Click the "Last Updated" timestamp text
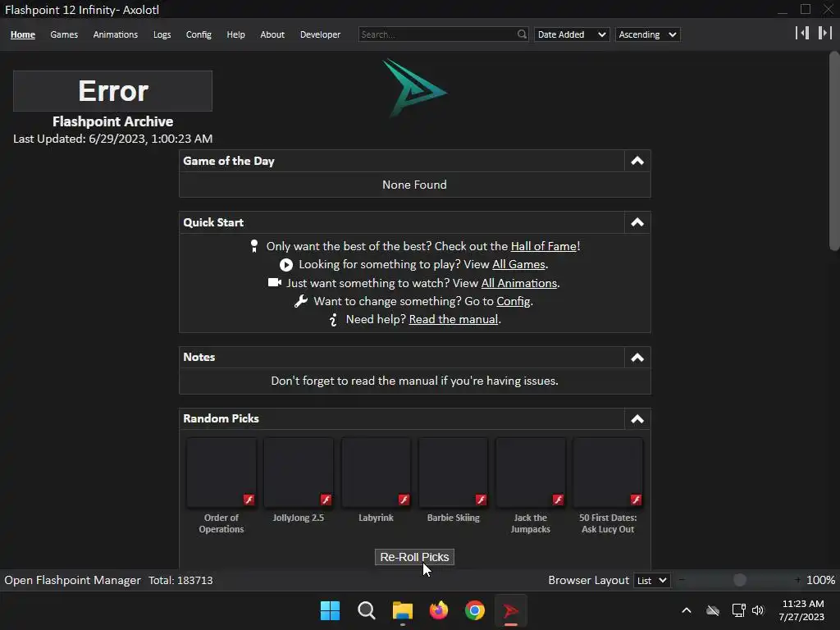The image size is (840, 630). (112, 139)
